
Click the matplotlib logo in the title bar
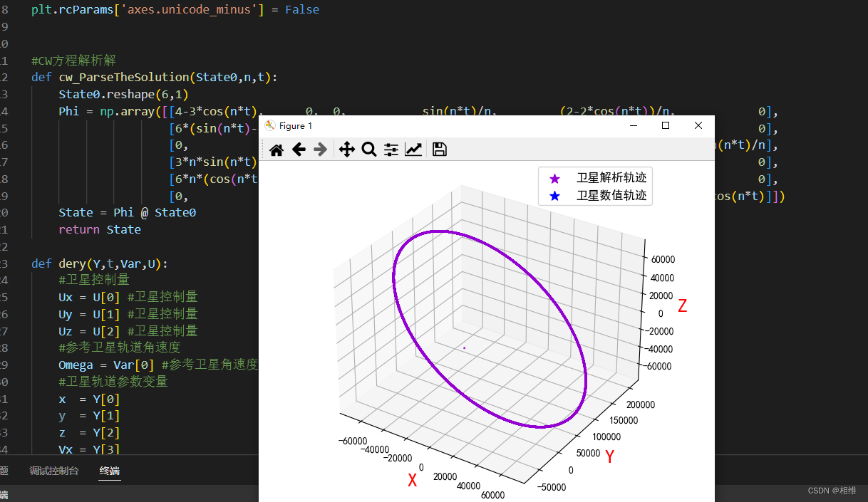[269, 125]
